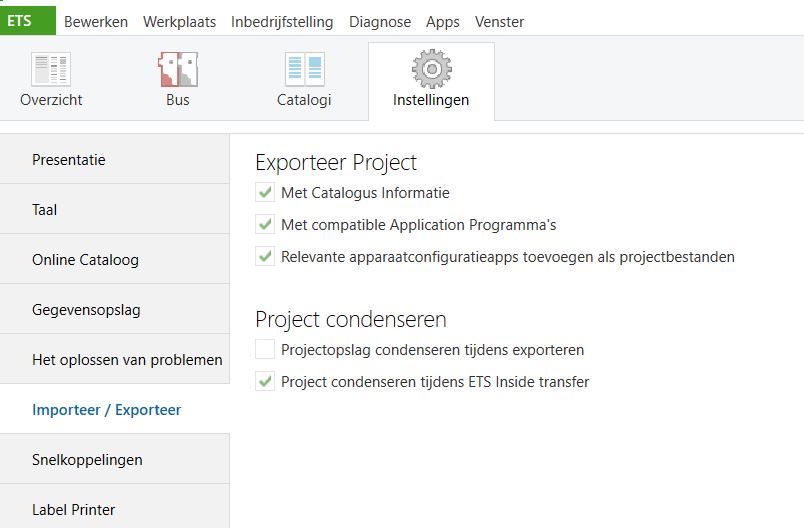This screenshot has width=804, height=528.
Task: Open the Inbedrijfstelling menu
Action: pos(282,22)
